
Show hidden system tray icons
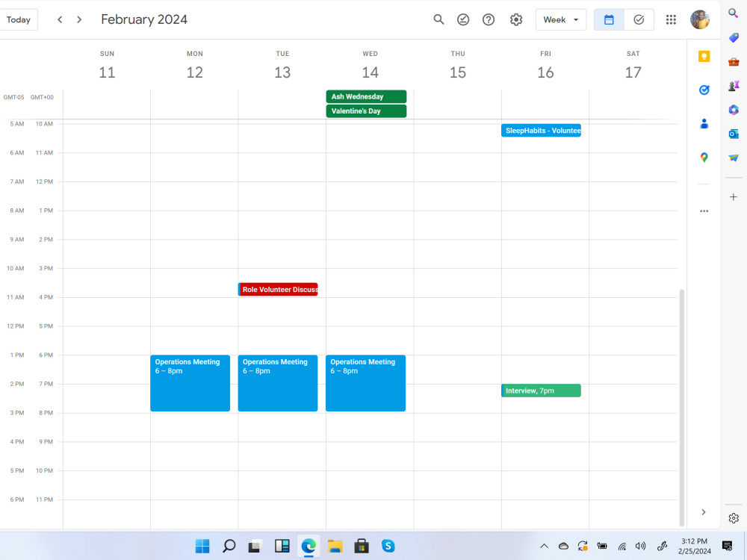[544, 547]
